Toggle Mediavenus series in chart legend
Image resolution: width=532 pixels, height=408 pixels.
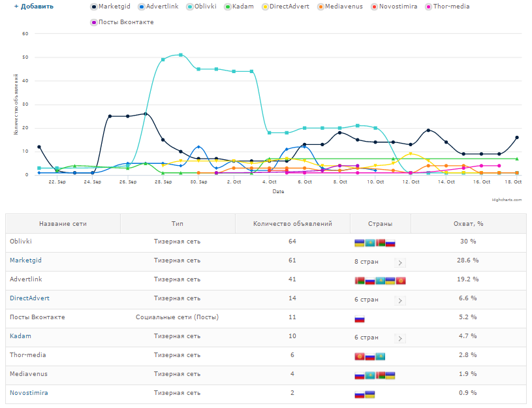click(x=340, y=7)
